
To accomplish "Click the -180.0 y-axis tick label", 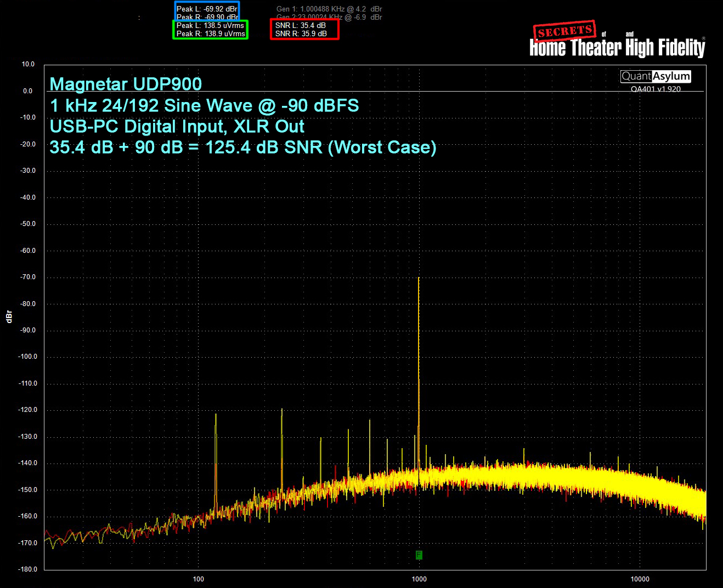I will 27,569.
